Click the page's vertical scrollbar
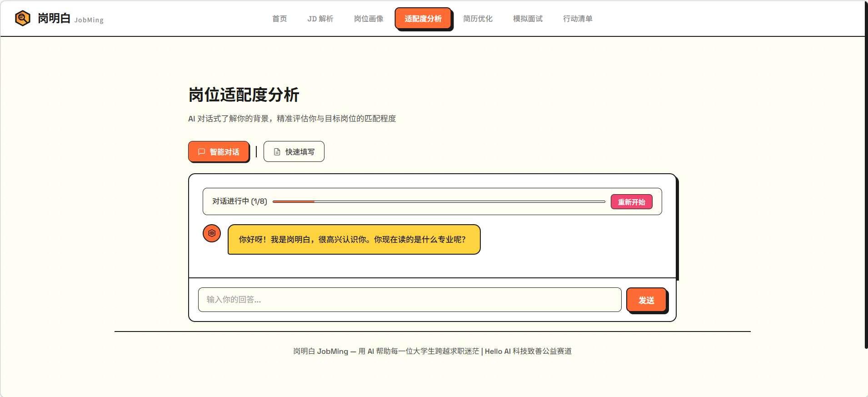Screen dimensions: 868x397 (x=866, y=182)
